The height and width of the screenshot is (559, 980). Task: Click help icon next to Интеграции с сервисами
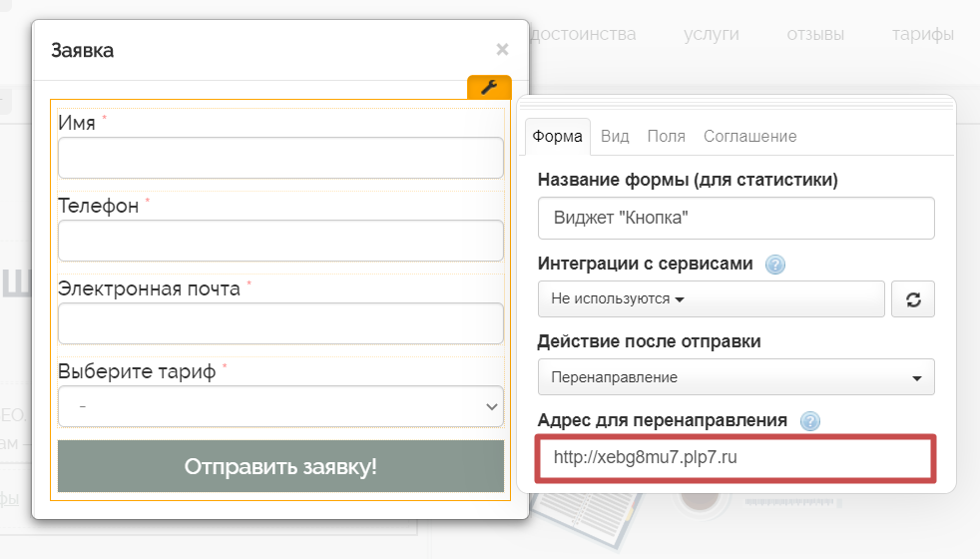[x=774, y=265]
